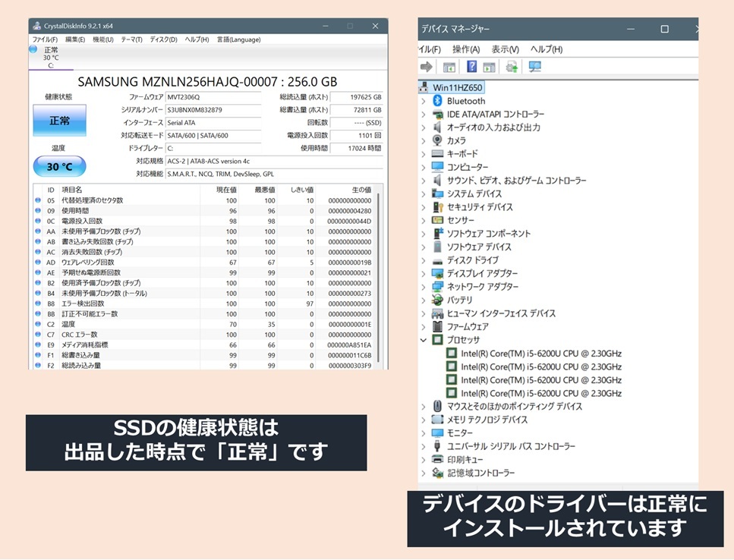Screen dimensions: 734x560
Task: Click the 生の値 column header
Action: [361, 190]
